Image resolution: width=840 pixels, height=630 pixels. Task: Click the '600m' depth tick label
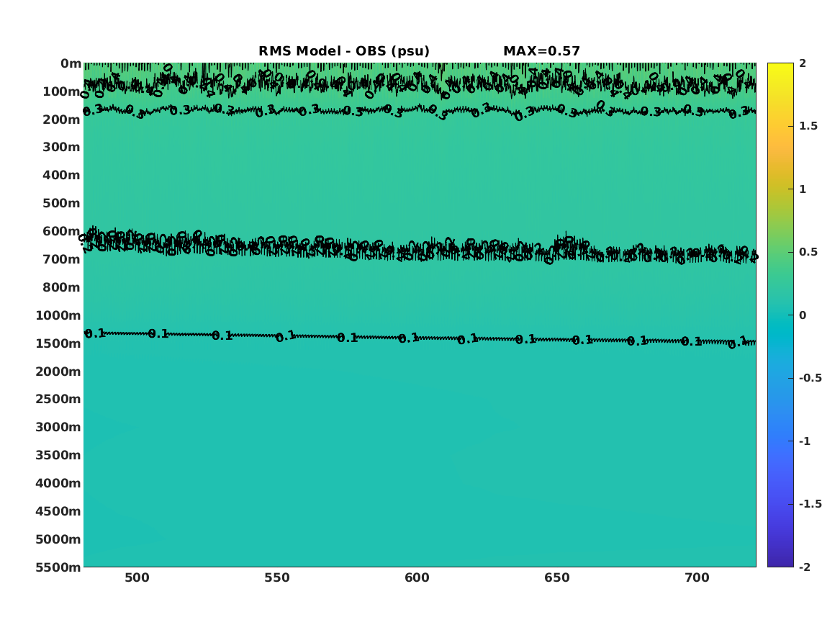click(62, 231)
